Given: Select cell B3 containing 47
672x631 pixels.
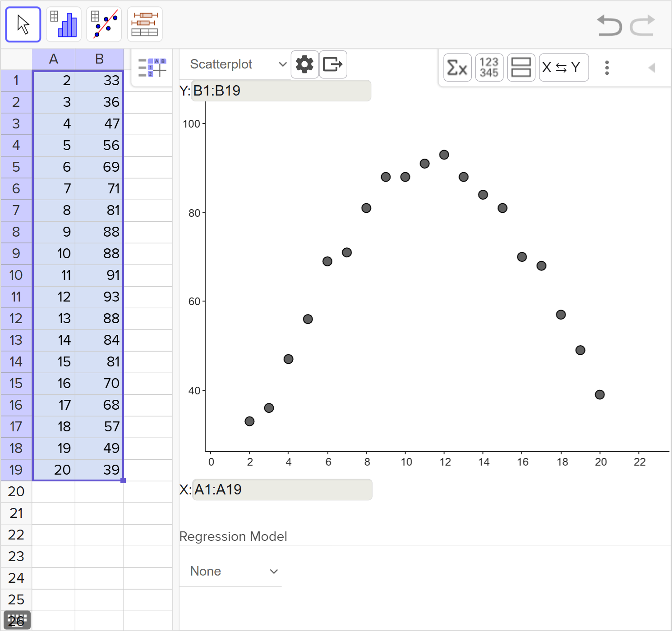Looking at the screenshot, I should 99,124.
